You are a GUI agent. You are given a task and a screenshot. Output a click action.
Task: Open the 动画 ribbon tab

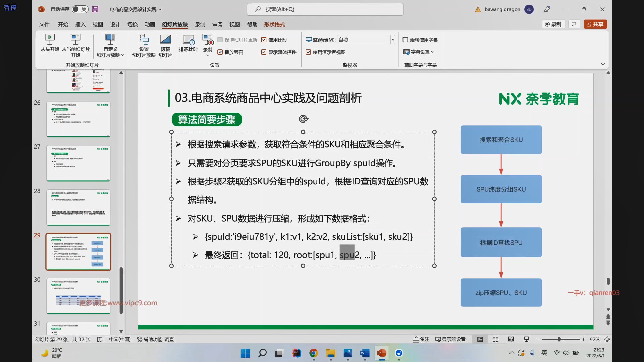150,24
